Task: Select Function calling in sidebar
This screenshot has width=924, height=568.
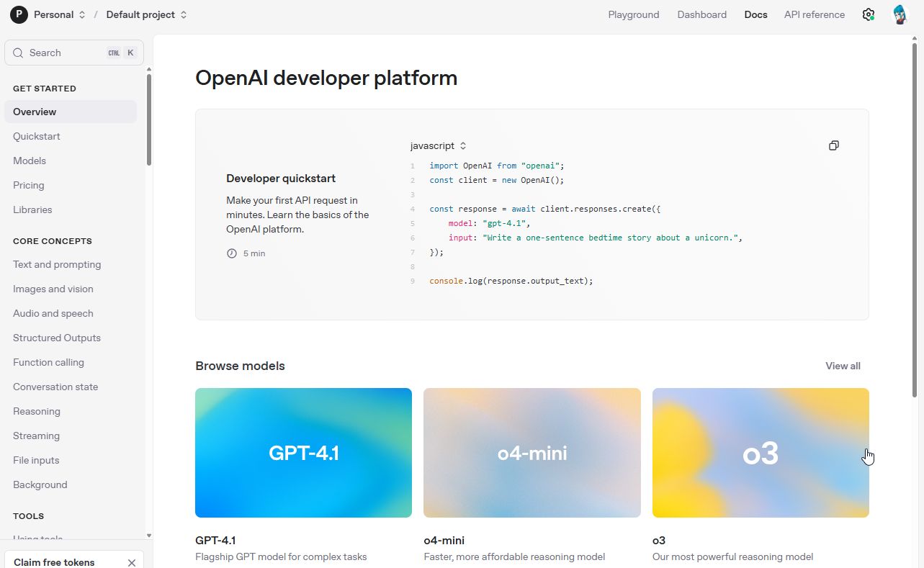Action: [x=48, y=362]
